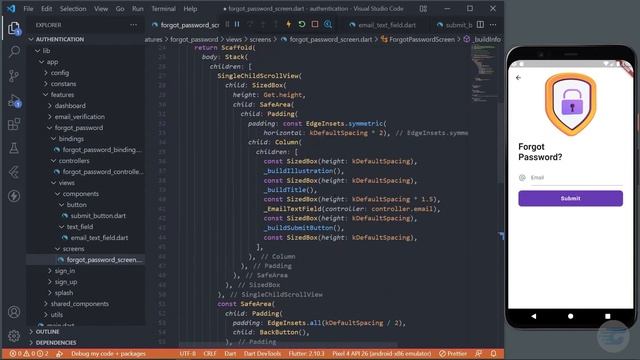This screenshot has width=640, height=360.
Task: Click Flutter 2.10.3 version status
Action: (306, 353)
